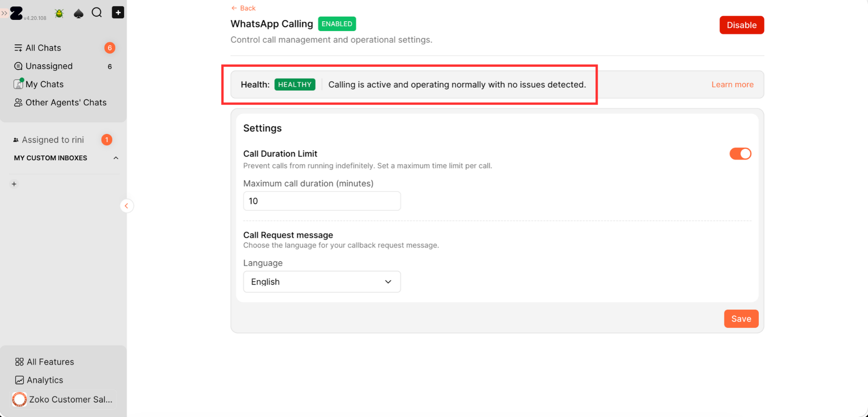This screenshot has height=417, width=868.
Task: Click the plus new chat icon
Action: [x=118, y=13]
